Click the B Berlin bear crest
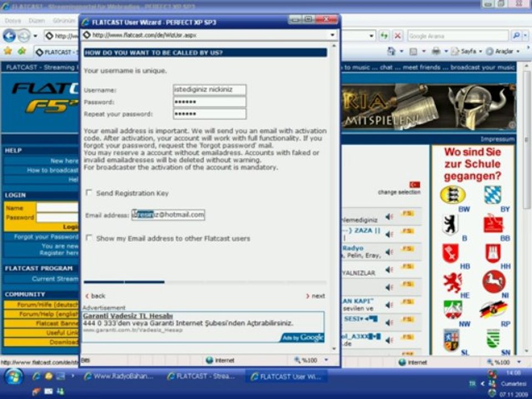This screenshot has width=532, height=399. click(450, 224)
